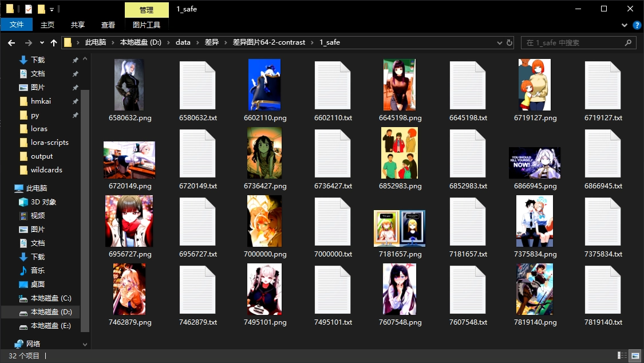Open the 音乐 library in the sidebar

[37, 271]
